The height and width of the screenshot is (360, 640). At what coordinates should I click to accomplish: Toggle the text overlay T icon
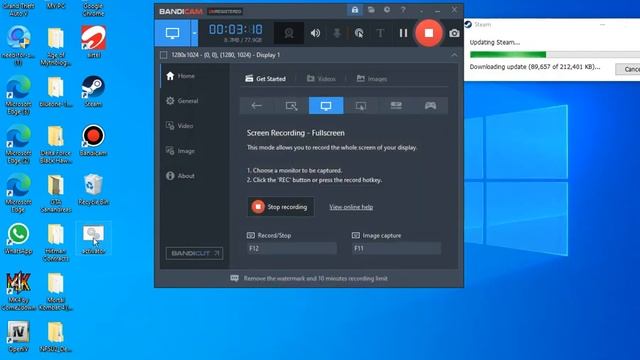[x=380, y=33]
